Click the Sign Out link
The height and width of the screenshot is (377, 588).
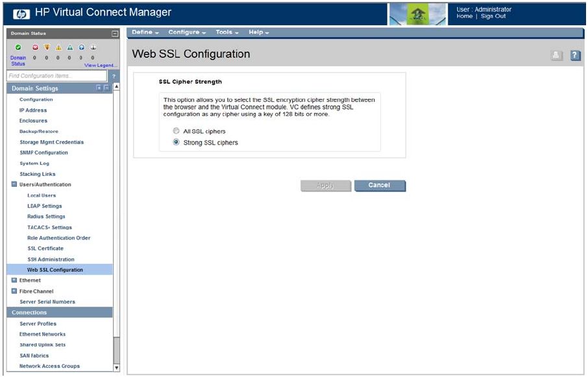(493, 16)
